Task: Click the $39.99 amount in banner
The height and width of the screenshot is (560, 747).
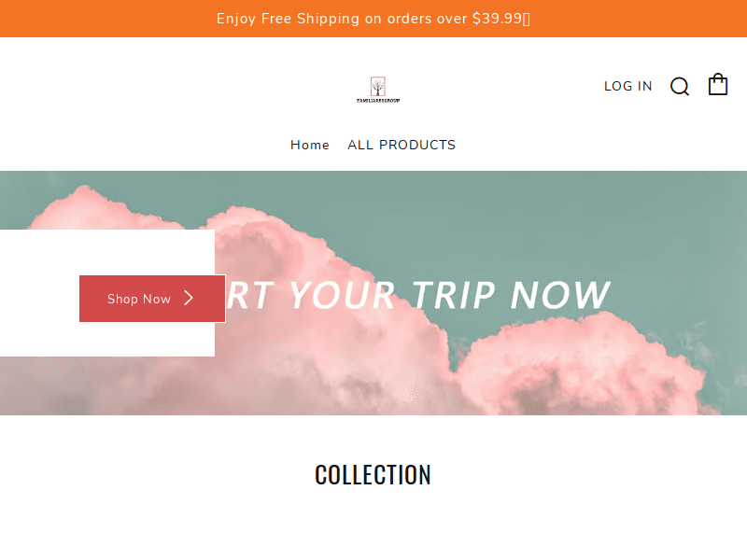Action: pos(498,19)
